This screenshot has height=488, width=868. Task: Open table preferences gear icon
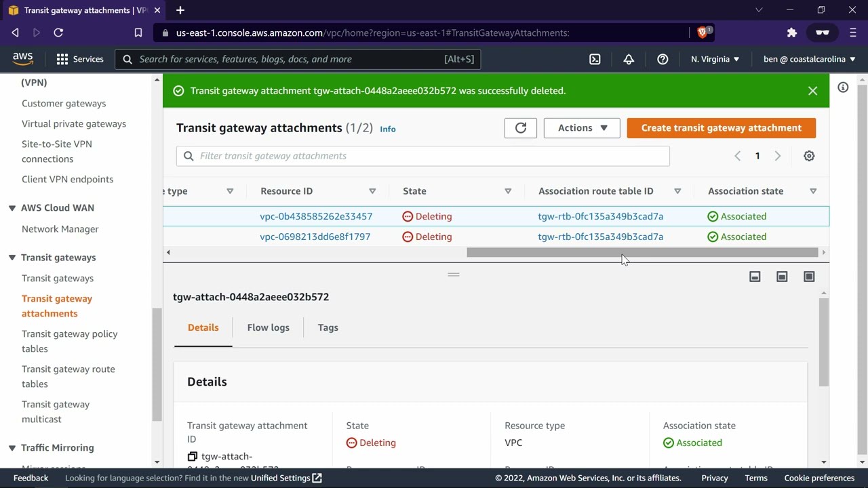point(809,156)
